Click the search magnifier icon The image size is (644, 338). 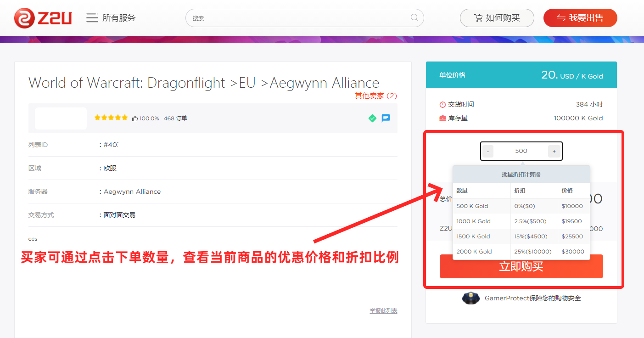[x=414, y=18]
